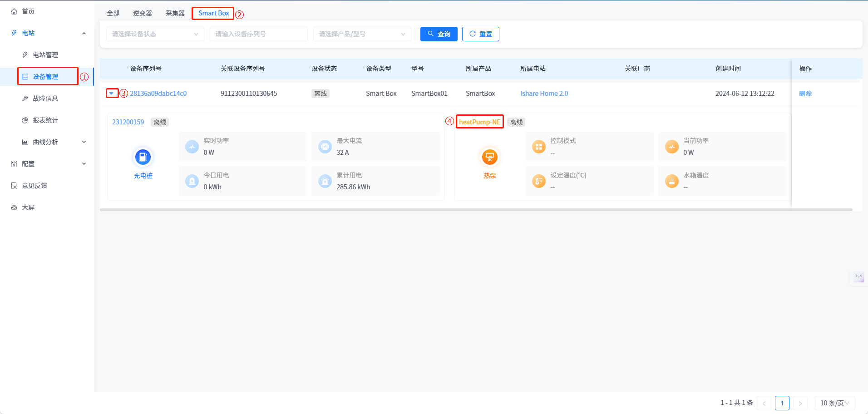The width and height of the screenshot is (868, 414).
Task: Collapse the 28136a09dabc14c0 device row
Action: point(112,94)
